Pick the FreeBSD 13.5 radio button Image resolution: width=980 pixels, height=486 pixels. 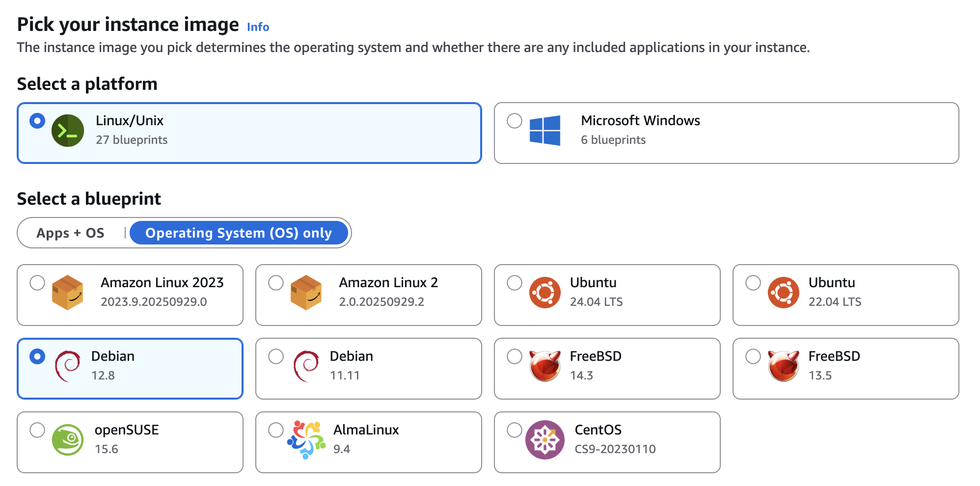point(753,356)
